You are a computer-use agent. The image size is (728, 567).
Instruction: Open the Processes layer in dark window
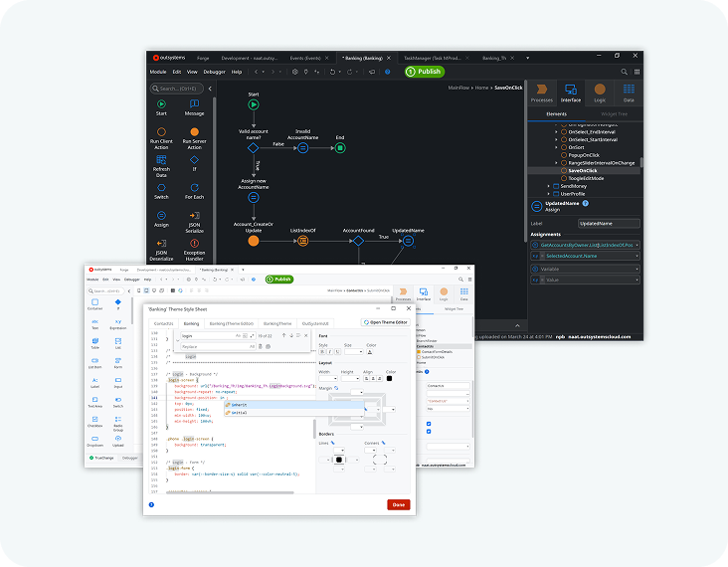coord(542,93)
